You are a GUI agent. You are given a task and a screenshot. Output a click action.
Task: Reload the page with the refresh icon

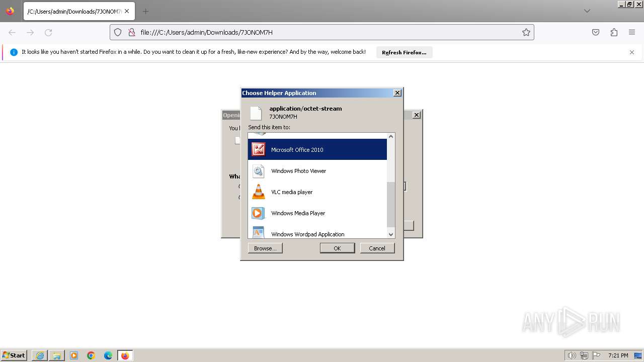coord(48,32)
